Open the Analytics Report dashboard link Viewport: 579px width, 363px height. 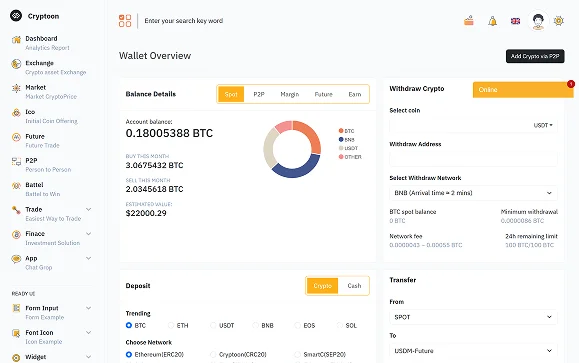[x=47, y=48]
